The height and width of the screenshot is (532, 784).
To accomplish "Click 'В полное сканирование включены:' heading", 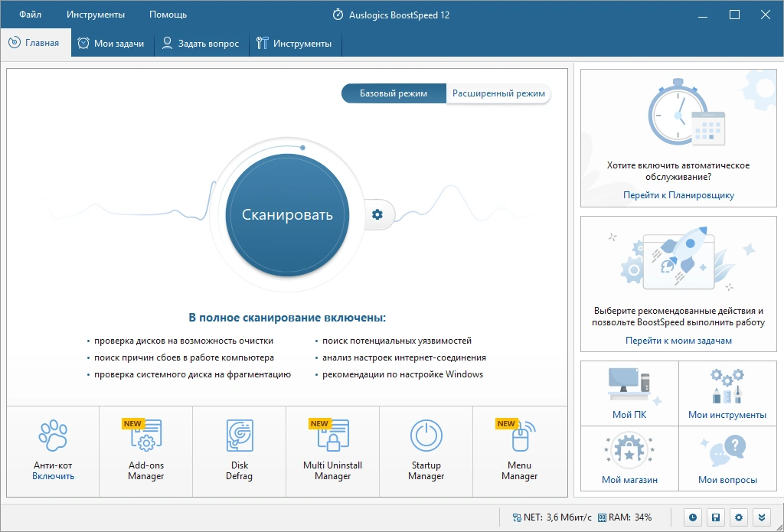I will pos(287,318).
